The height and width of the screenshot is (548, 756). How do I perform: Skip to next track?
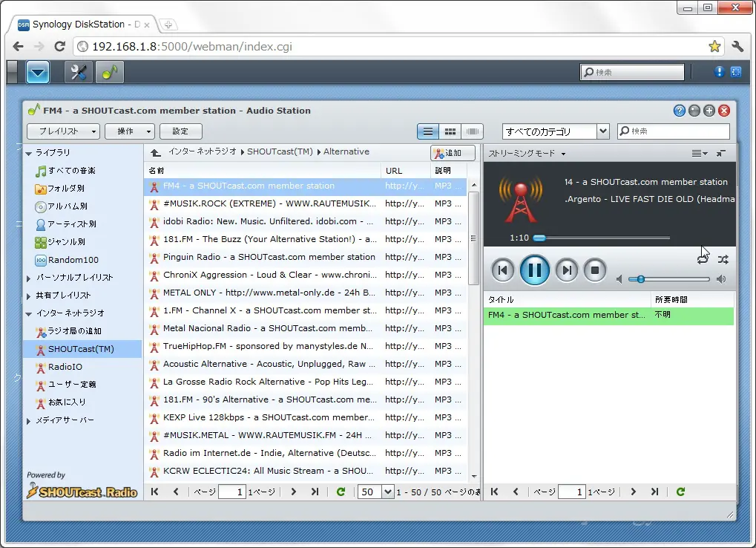[x=567, y=270]
